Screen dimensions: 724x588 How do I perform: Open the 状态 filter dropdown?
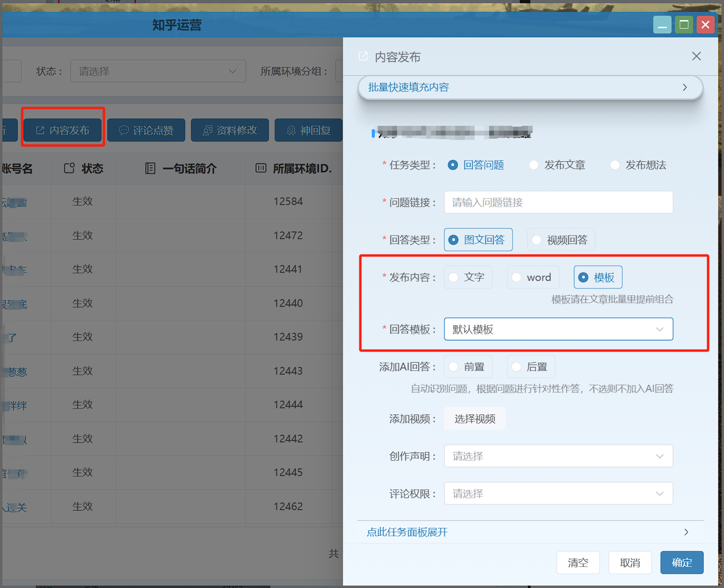coord(158,71)
